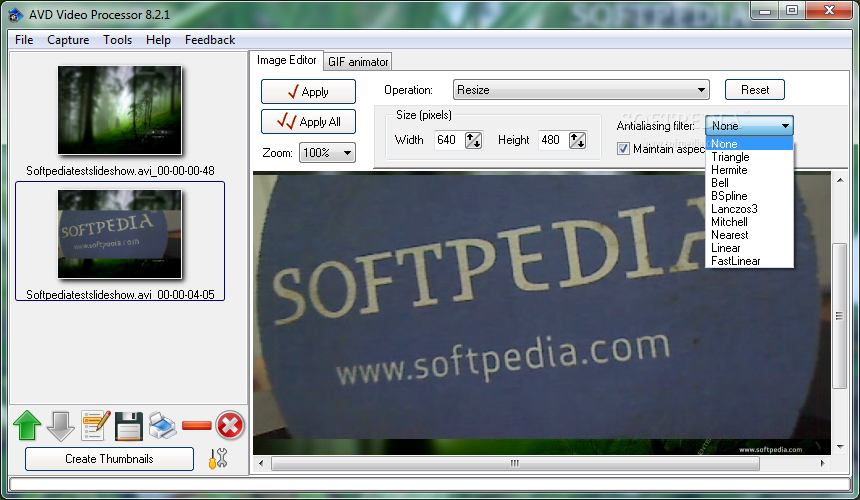Choose FastLinear in the filter list
The height and width of the screenshot is (500, 860).
coord(749,261)
